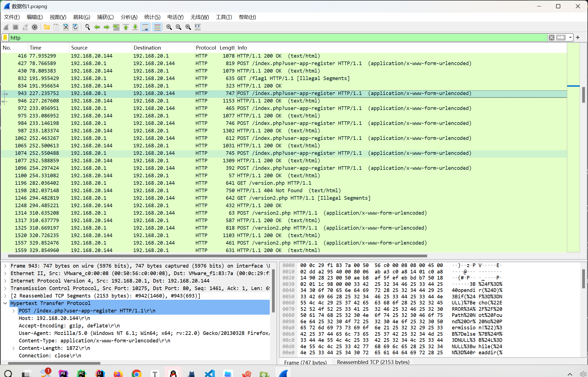
Task: Clear the display filter with X button
Action: 551,38
